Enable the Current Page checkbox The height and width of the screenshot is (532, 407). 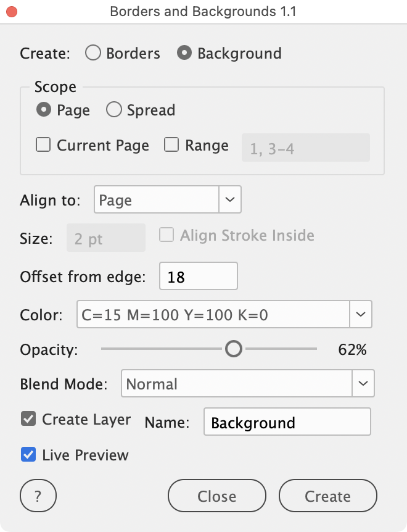(43, 145)
